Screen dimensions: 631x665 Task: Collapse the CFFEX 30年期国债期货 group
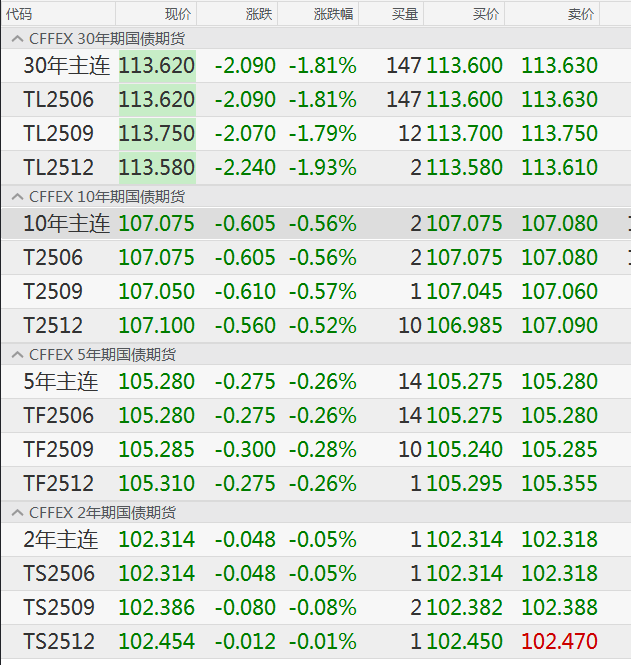click(17, 38)
